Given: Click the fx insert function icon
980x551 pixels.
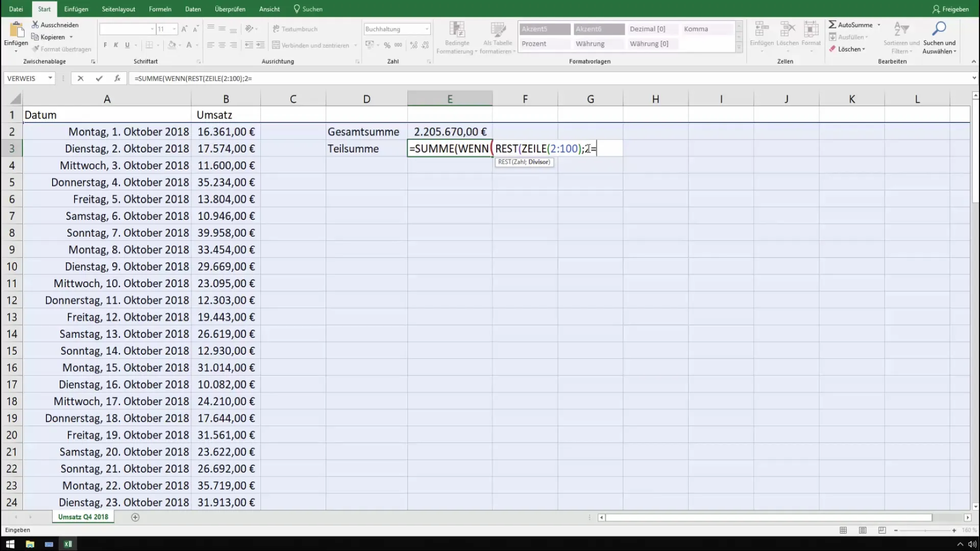Looking at the screenshot, I should click(x=117, y=78).
